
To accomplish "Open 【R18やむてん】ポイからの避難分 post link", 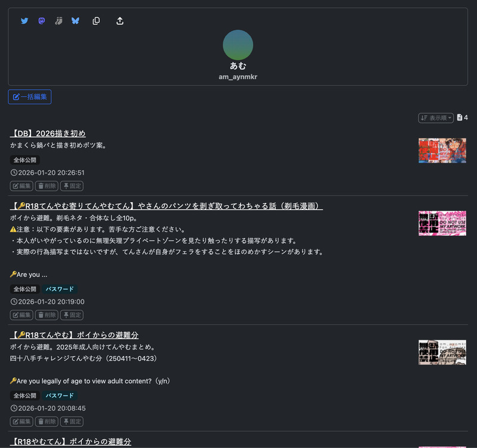I will [70, 441].
